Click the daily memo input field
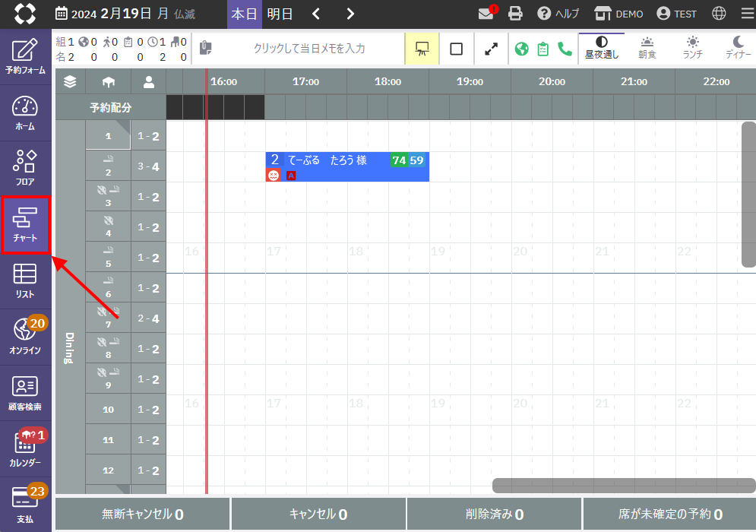756x532 pixels. [308, 49]
